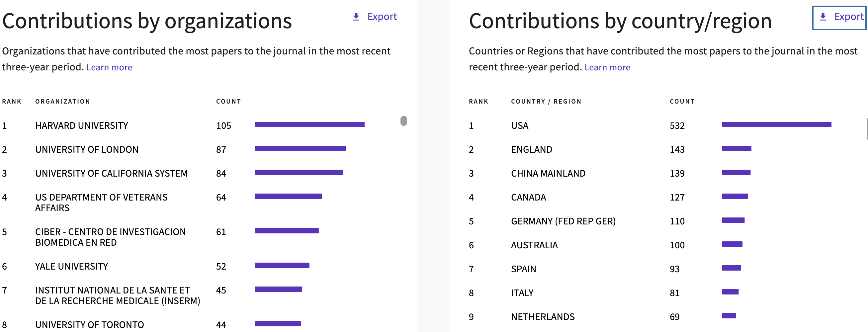The image size is (868, 332).
Task: Click UNIVERSITY OF LONDON row text
Action: point(87,150)
